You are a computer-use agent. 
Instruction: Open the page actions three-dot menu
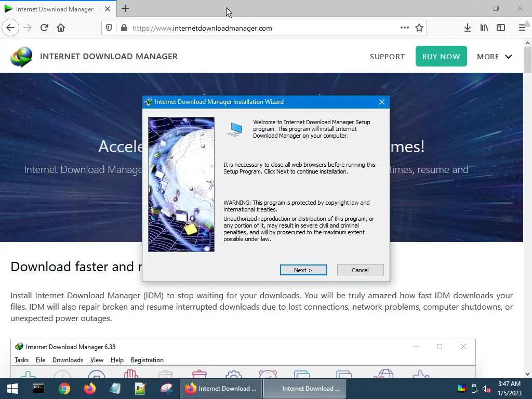[404, 28]
